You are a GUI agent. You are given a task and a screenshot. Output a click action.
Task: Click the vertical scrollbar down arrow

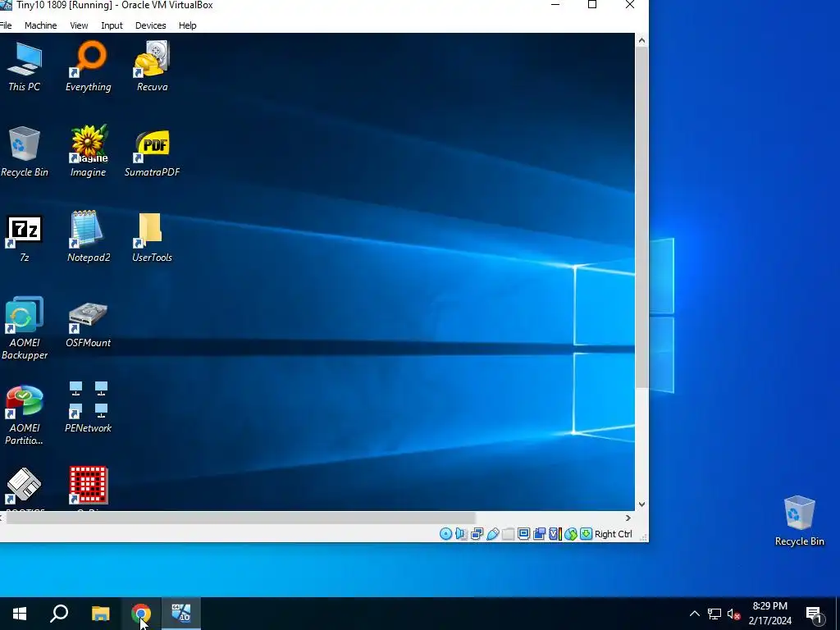click(641, 504)
